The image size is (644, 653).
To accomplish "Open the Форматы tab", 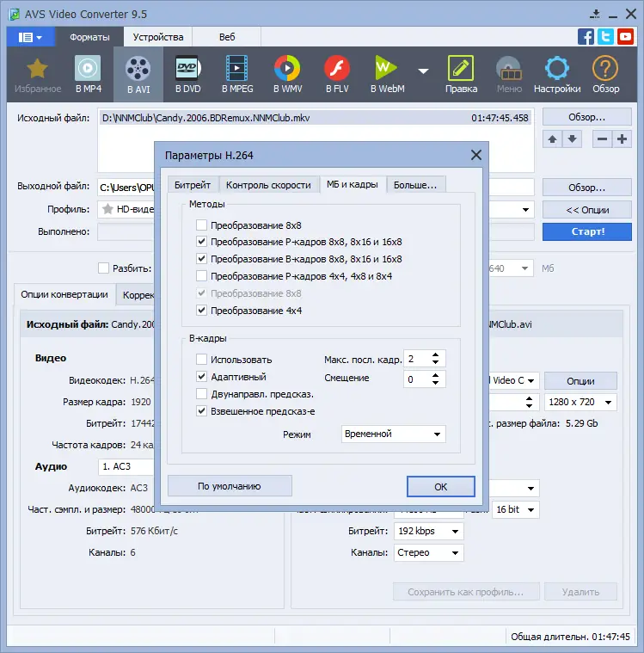I will (x=89, y=37).
